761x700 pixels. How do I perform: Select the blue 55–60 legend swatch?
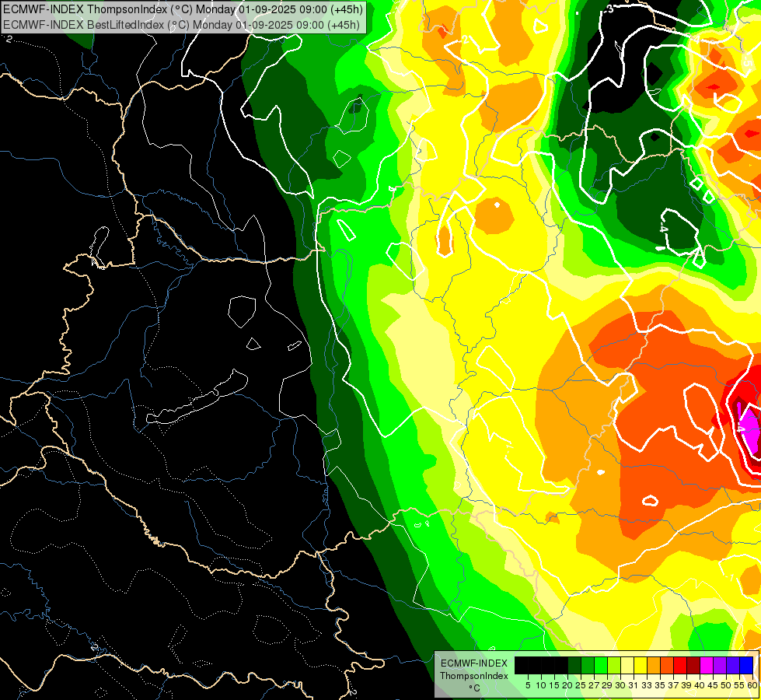pyautogui.click(x=746, y=665)
